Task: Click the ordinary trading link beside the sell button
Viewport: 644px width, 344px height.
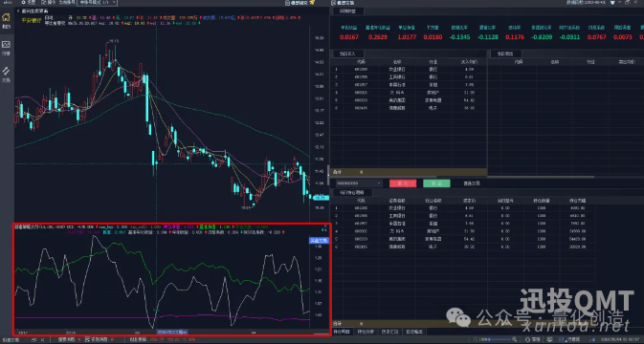Action: [x=472, y=183]
